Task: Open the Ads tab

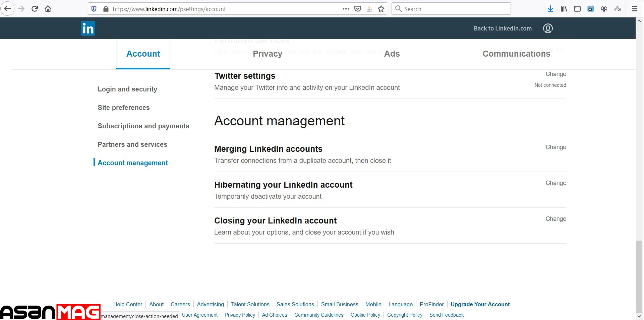Action: click(x=392, y=54)
